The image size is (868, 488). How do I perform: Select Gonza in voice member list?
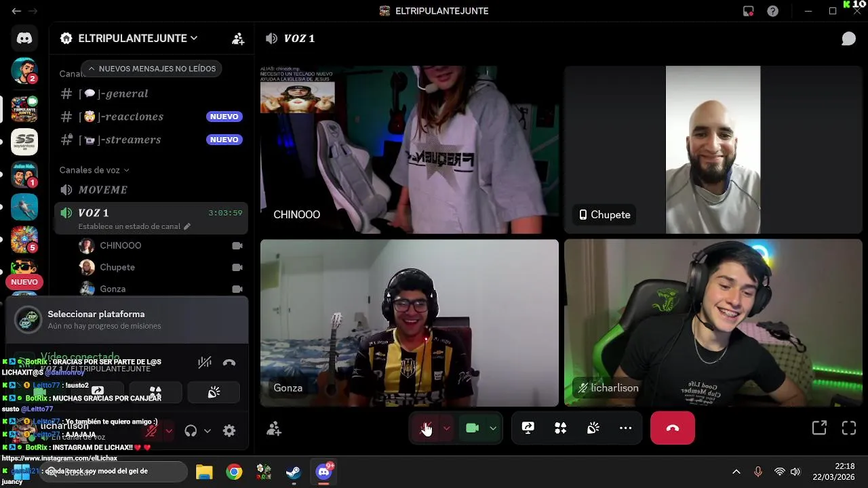[x=161, y=289]
